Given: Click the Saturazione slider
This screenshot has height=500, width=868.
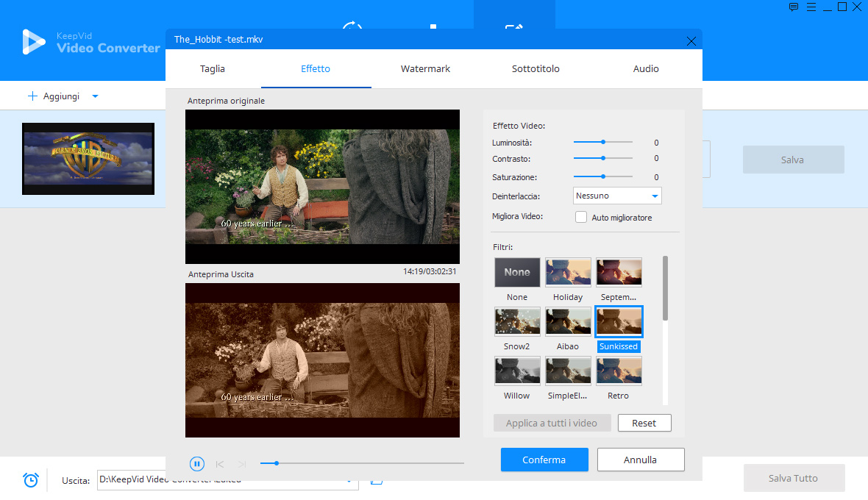Looking at the screenshot, I should (603, 176).
